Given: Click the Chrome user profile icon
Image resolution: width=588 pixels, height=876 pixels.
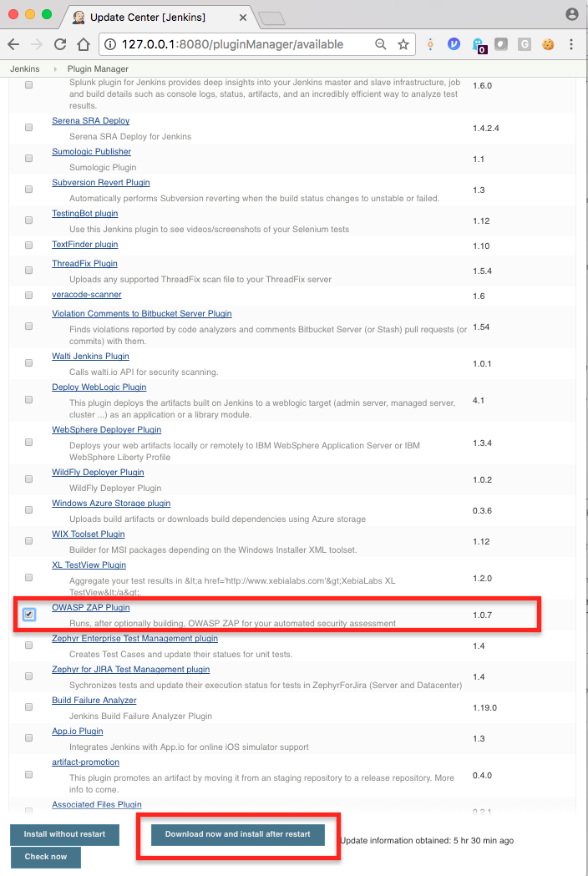Looking at the screenshot, I should tap(572, 14).
